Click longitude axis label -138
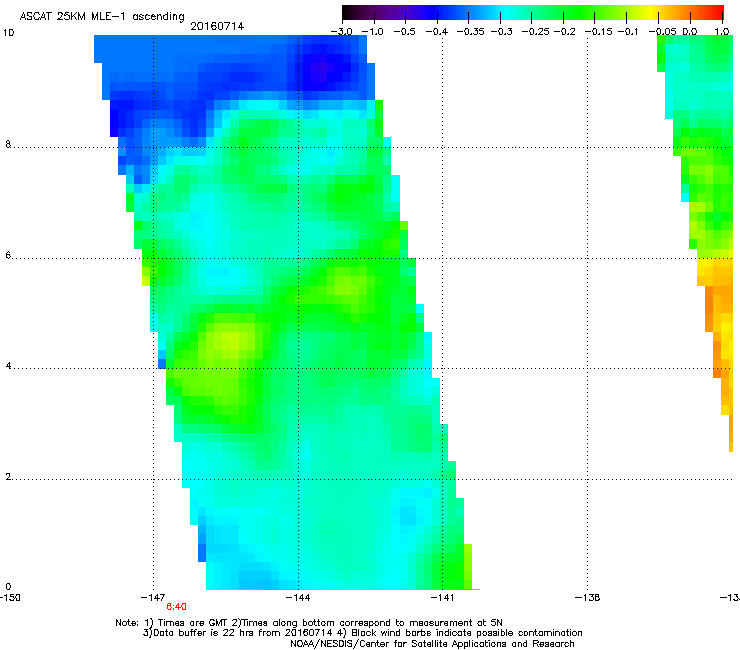Viewport: 740px width, 650px height. point(587,598)
